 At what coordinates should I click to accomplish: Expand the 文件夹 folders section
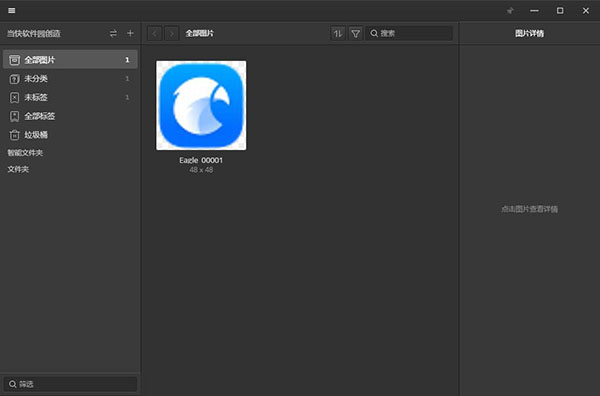18,169
